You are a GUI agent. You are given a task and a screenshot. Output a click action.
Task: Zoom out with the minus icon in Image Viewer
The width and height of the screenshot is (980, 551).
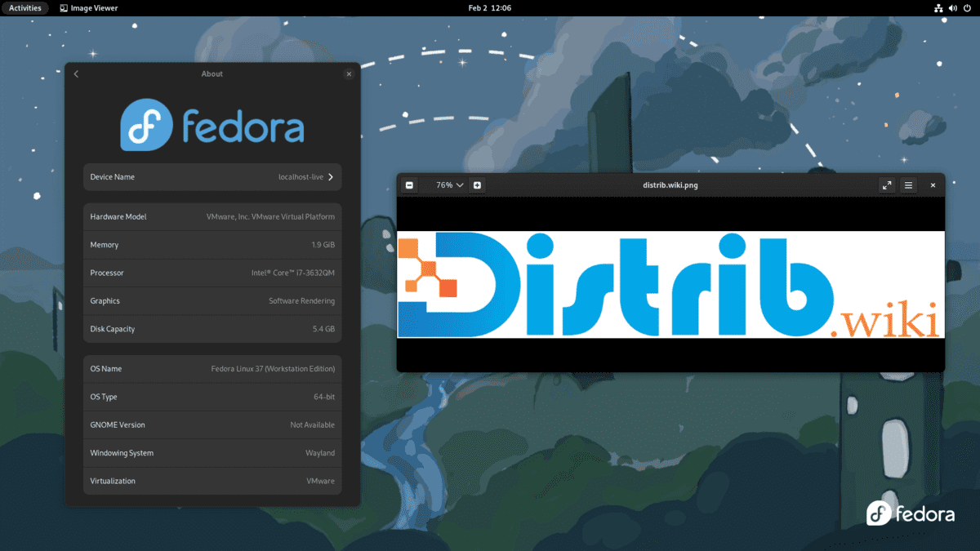click(x=409, y=185)
